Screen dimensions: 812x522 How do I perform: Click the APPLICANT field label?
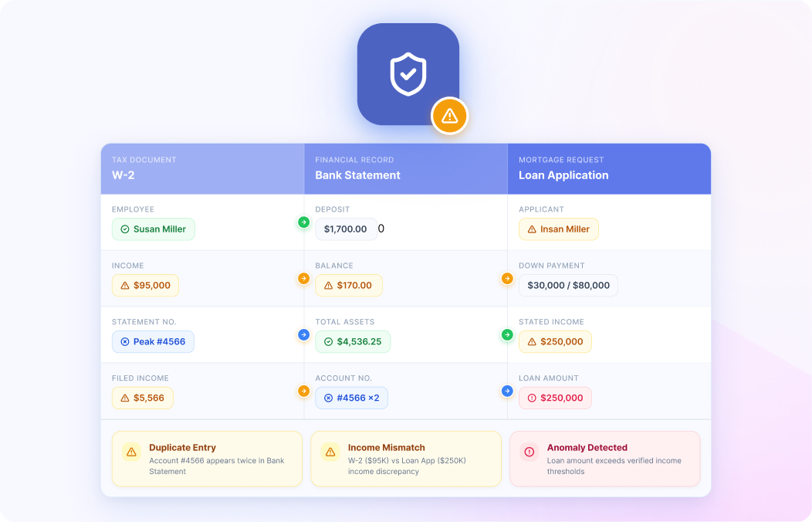click(541, 209)
